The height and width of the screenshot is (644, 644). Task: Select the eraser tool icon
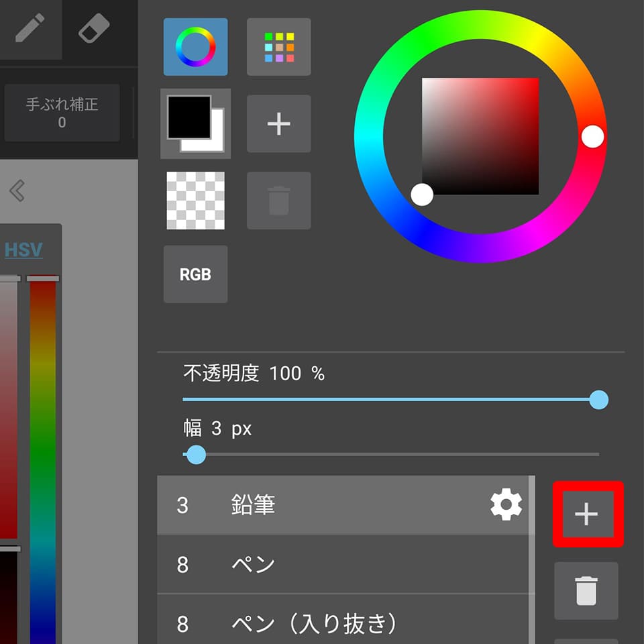94,28
